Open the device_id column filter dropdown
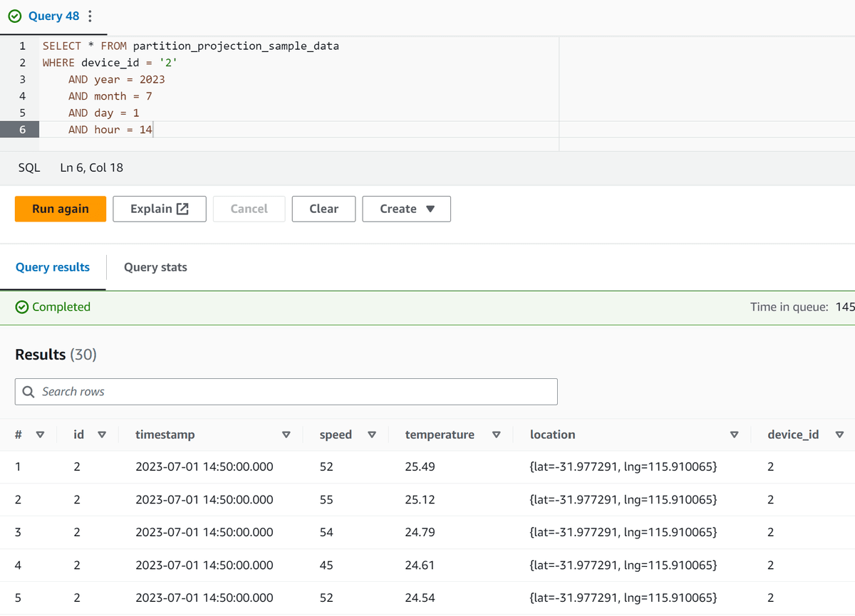This screenshot has width=855, height=616. click(837, 434)
